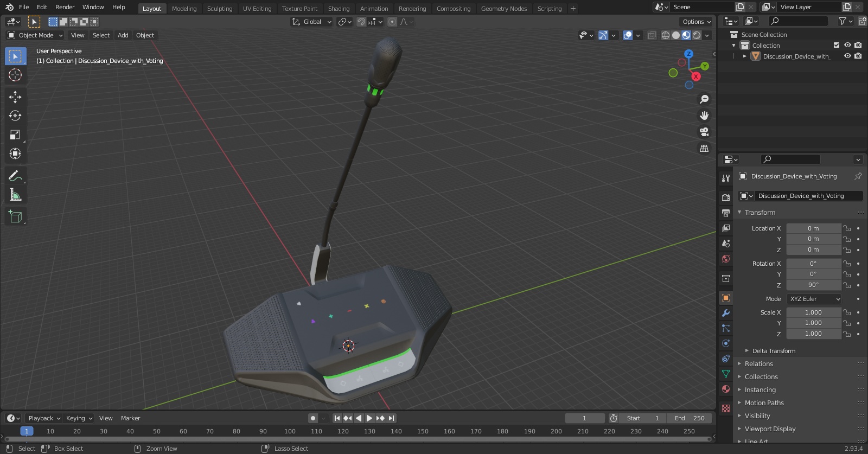Image resolution: width=868 pixels, height=454 pixels.
Task: Toggle snapping magnet icon
Action: (361, 22)
